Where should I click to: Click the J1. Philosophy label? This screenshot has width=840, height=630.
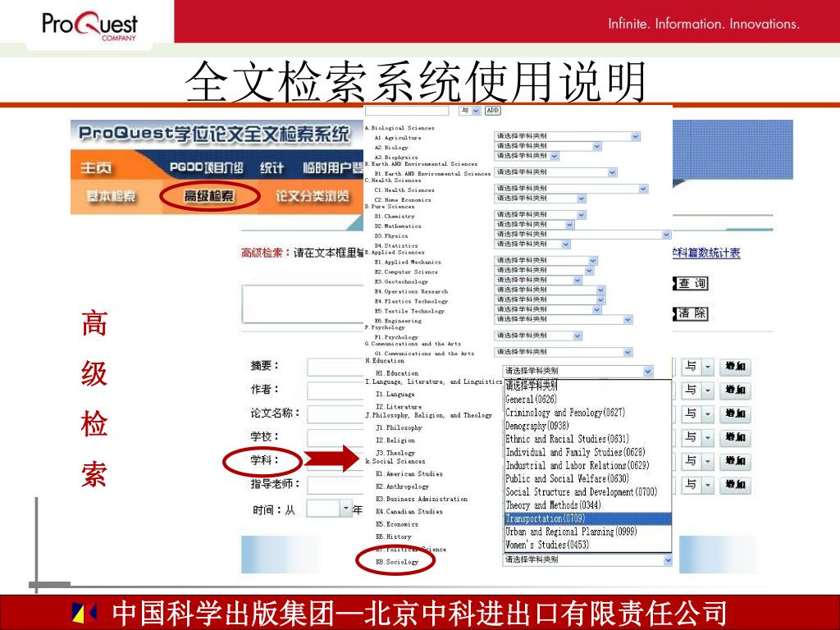(399, 427)
